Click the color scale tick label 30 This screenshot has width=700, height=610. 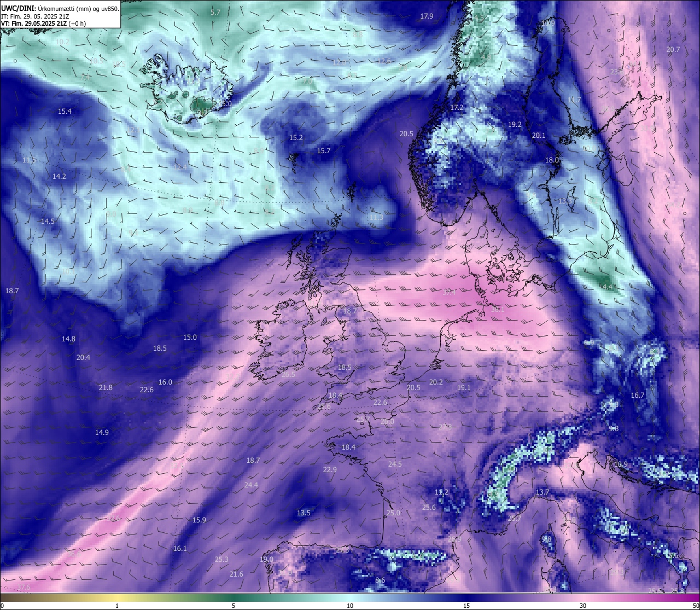[583, 606]
